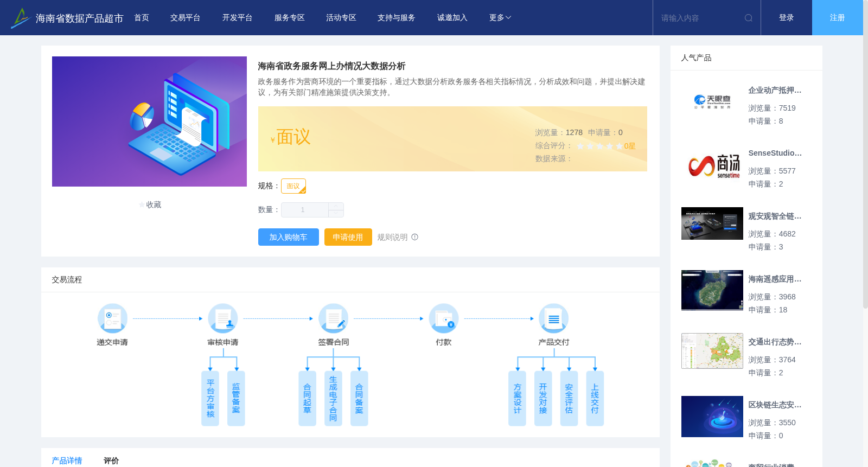Select the 监管备案 flow box
Screen dimensions: 868x467
(x=236, y=399)
